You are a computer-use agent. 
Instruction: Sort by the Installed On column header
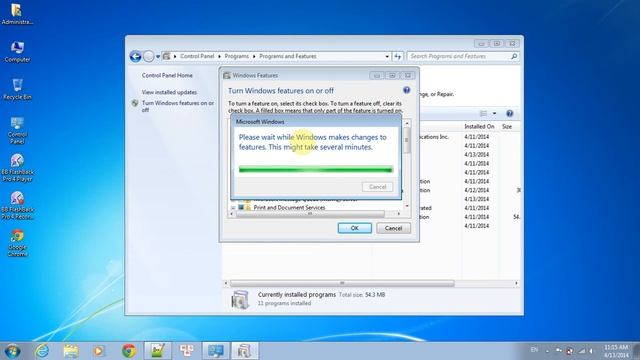[x=479, y=127]
